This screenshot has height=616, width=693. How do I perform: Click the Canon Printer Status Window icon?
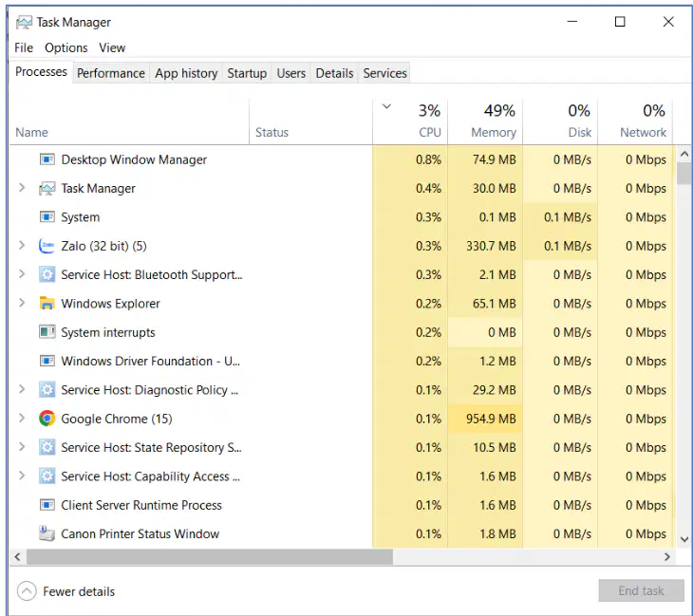click(x=47, y=533)
